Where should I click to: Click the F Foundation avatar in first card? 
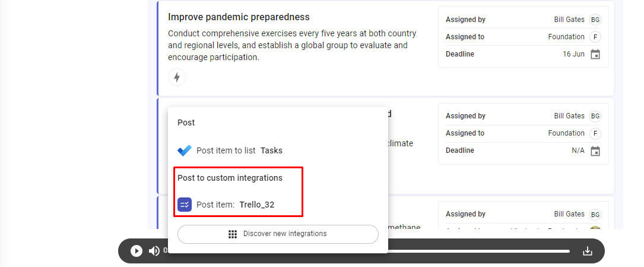pos(595,37)
